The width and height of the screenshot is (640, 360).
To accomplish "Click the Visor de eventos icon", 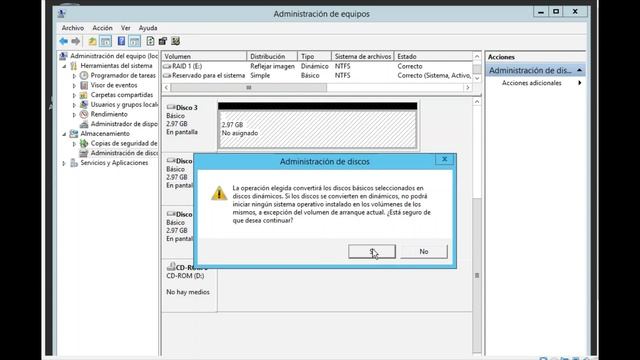I will pyautogui.click(x=84, y=85).
